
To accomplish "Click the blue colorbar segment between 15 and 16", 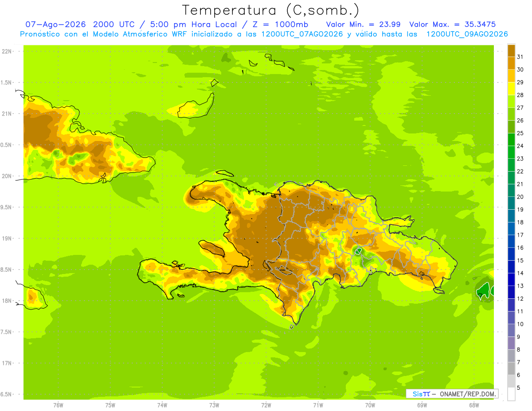I will point(511,254).
